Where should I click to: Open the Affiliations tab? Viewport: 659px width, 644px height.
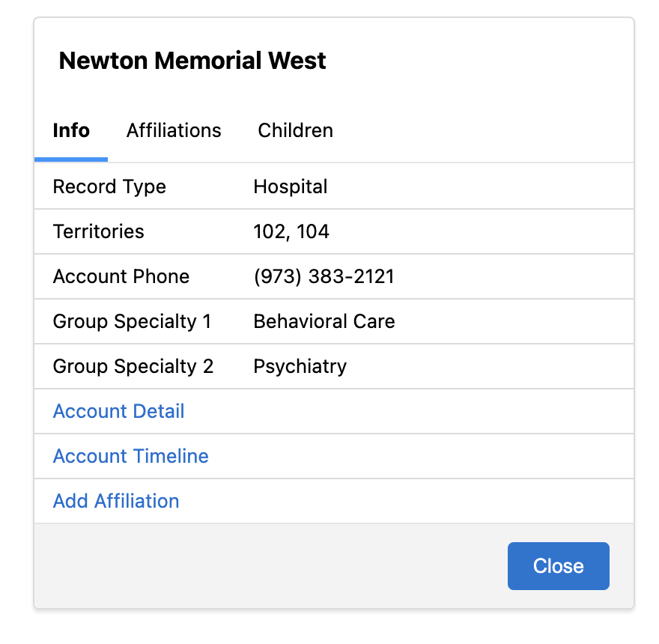click(174, 130)
